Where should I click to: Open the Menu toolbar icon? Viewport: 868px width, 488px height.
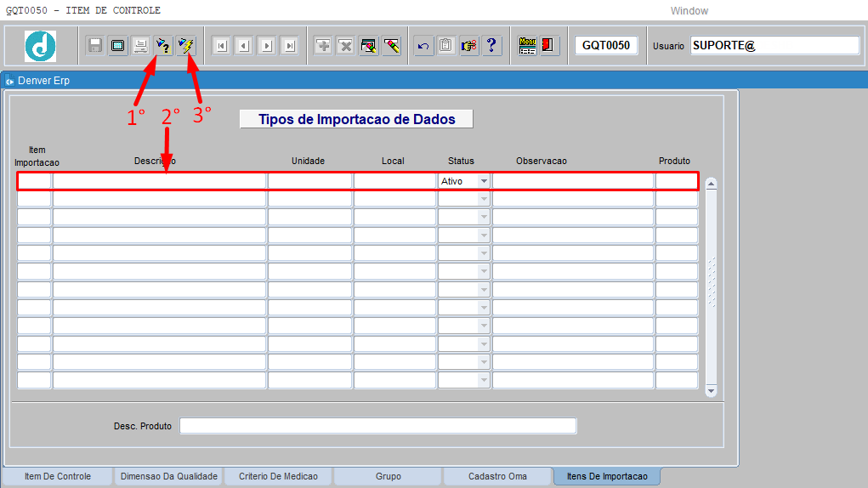(527, 45)
